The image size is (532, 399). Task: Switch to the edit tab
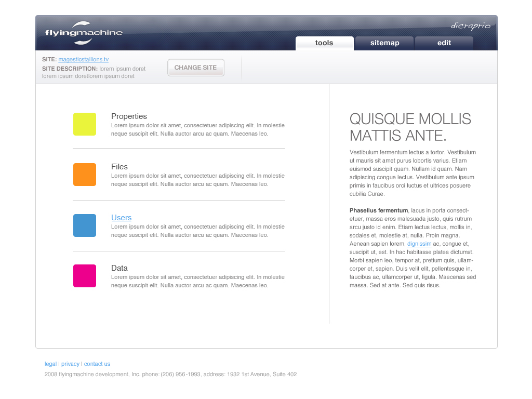pyautogui.click(x=444, y=43)
